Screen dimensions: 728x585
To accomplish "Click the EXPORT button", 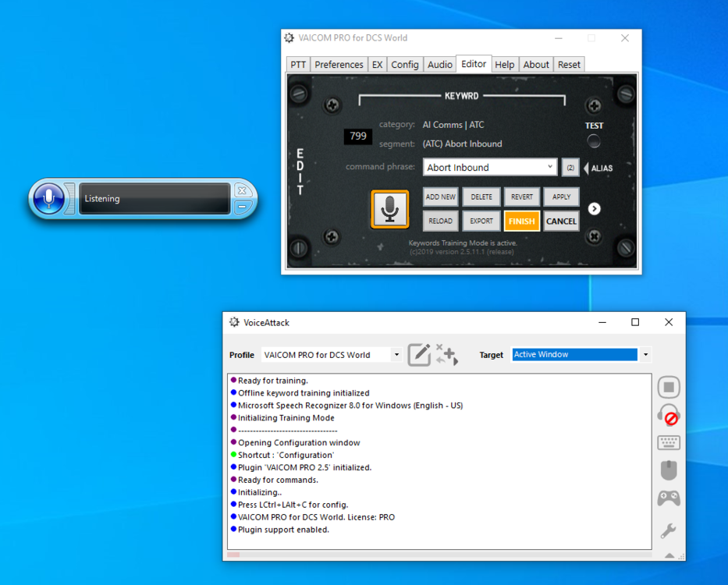I will pos(481,221).
